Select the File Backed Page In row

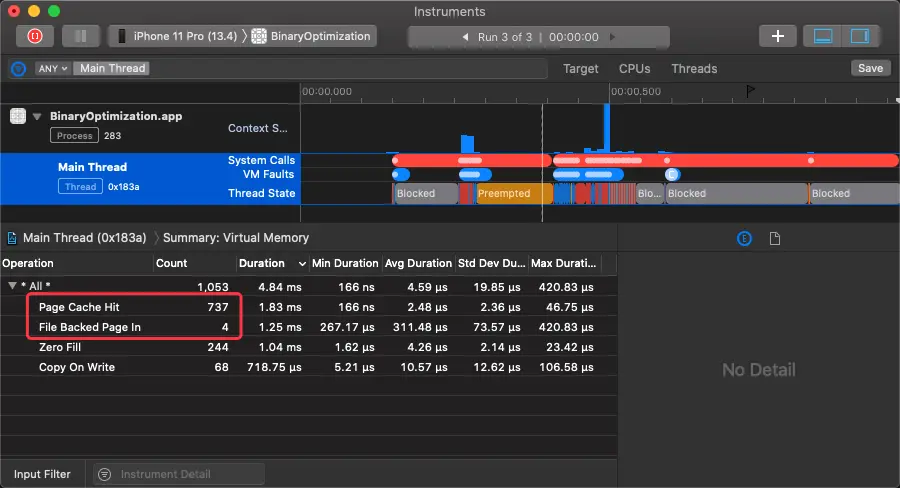[x=309, y=327]
